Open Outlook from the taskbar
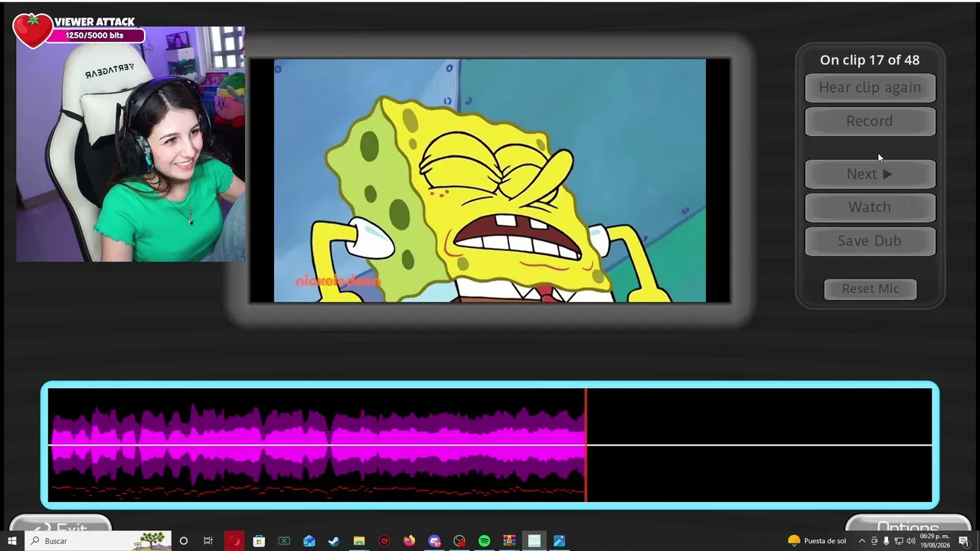Image resolution: width=980 pixels, height=551 pixels. pos(309,541)
